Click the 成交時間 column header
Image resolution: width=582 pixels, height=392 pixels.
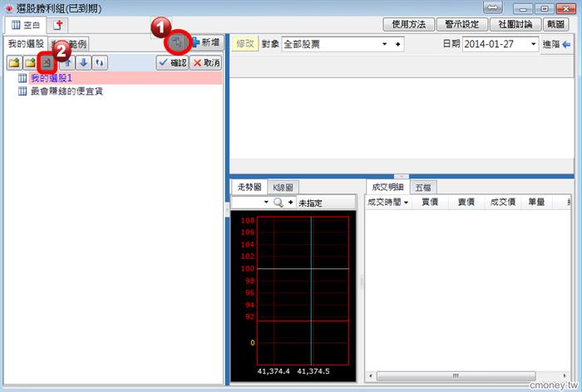(387, 202)
